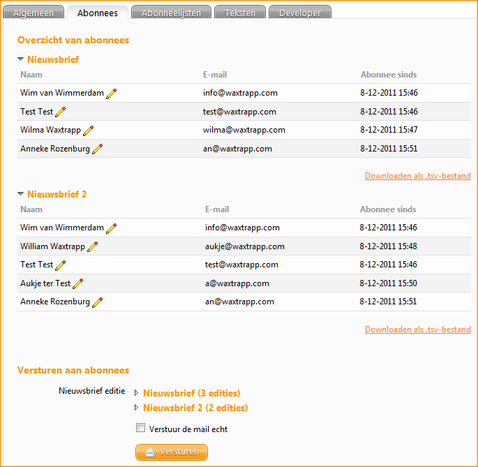Screen dimensions: 478x467
Task: Edit Test Test in Nieuwsbrief 2 table
Action: (x=60, y=265)
